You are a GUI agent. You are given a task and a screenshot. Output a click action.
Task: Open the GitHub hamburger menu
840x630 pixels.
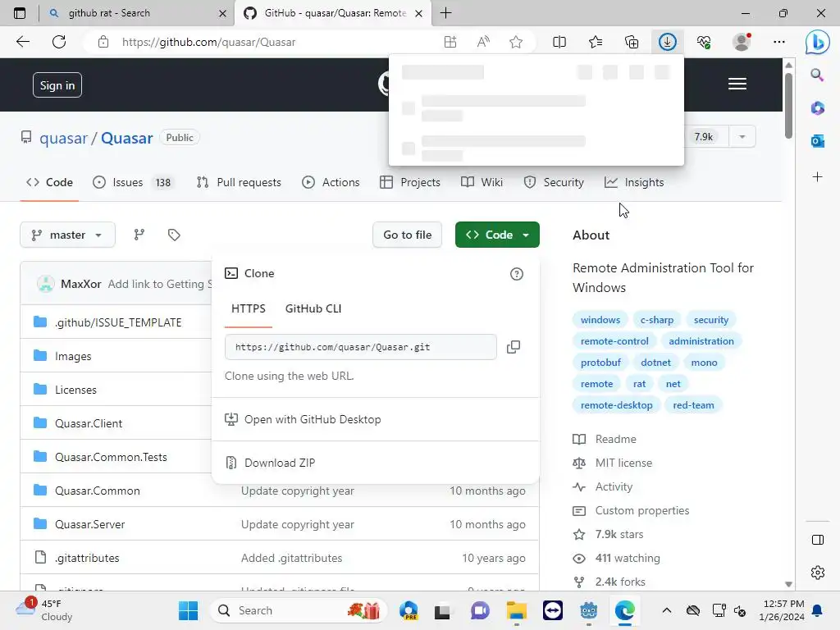pos(737,84)
